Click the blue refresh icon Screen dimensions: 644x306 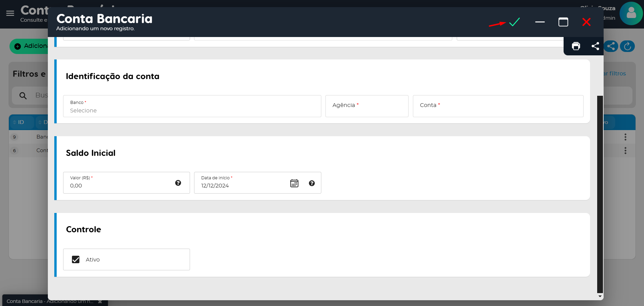click(627, 46)
